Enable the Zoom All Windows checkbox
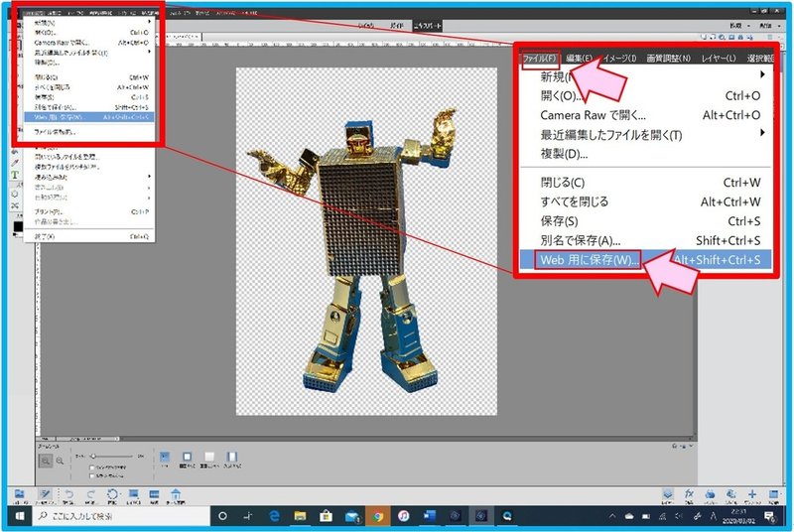This screenshot has width=794, height=532. coord(91,476)
